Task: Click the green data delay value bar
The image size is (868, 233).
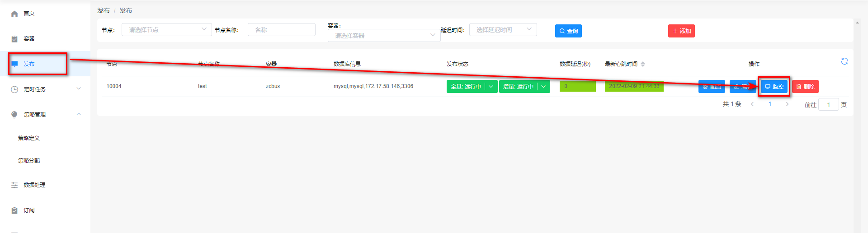Action: 577,86
